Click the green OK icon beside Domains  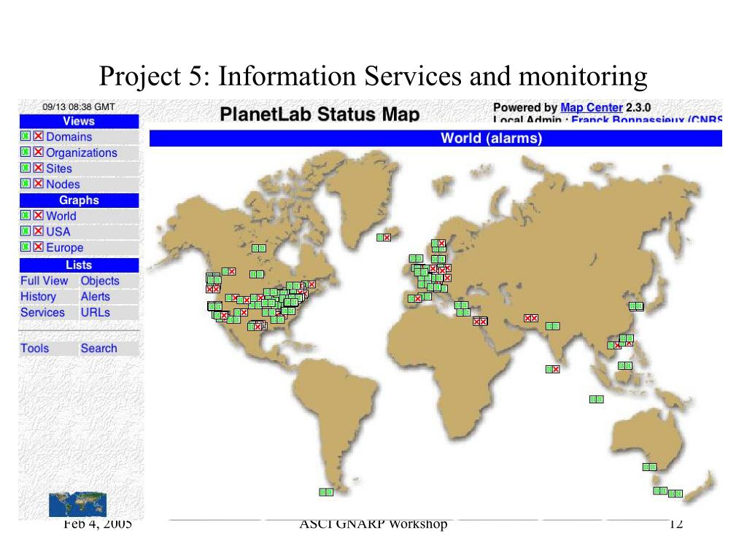point(26,136)
